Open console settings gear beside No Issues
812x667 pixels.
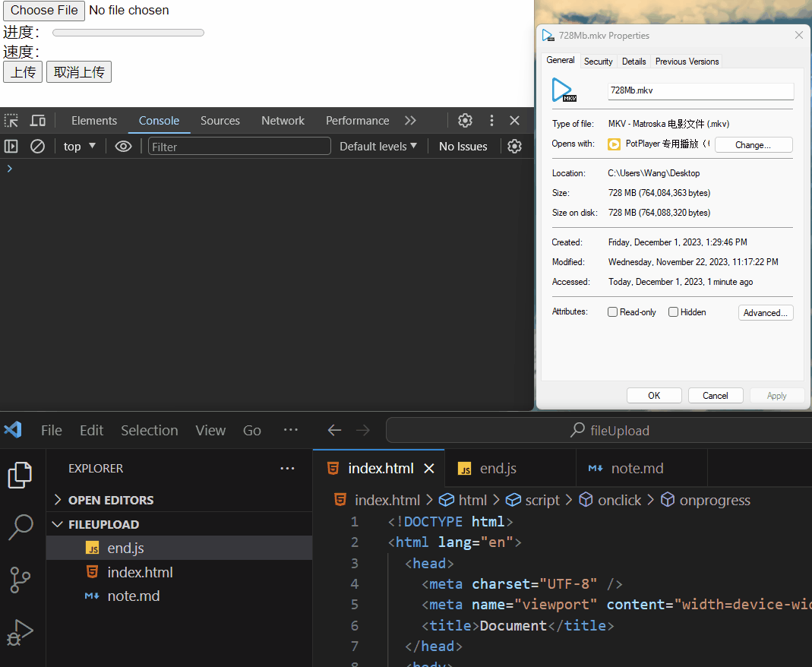(x=514, y=147)
